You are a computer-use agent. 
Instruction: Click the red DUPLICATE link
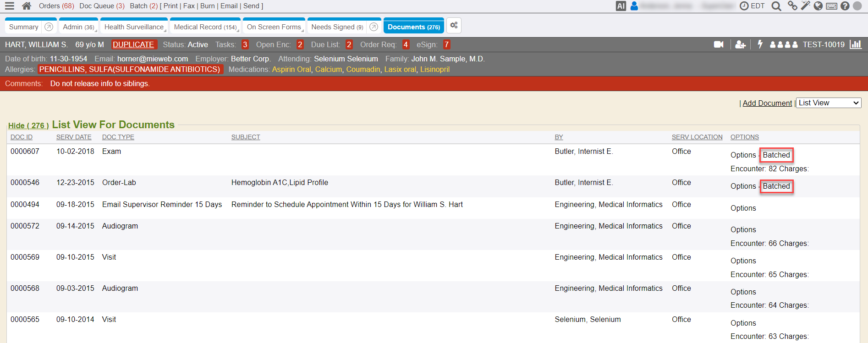pyautogui.click(x=133, y=44)
